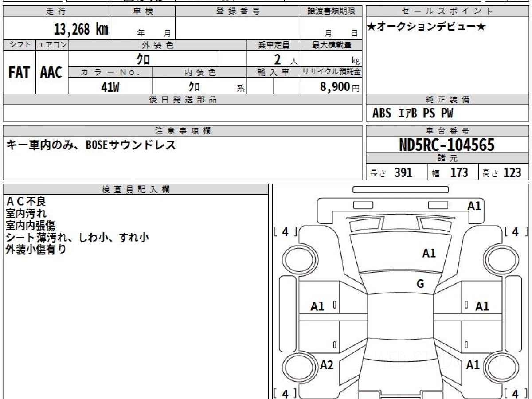The width and height of the screenshot is (532, 399).
Task: Click the シフト header cell
Action: (x=19, y=45)
